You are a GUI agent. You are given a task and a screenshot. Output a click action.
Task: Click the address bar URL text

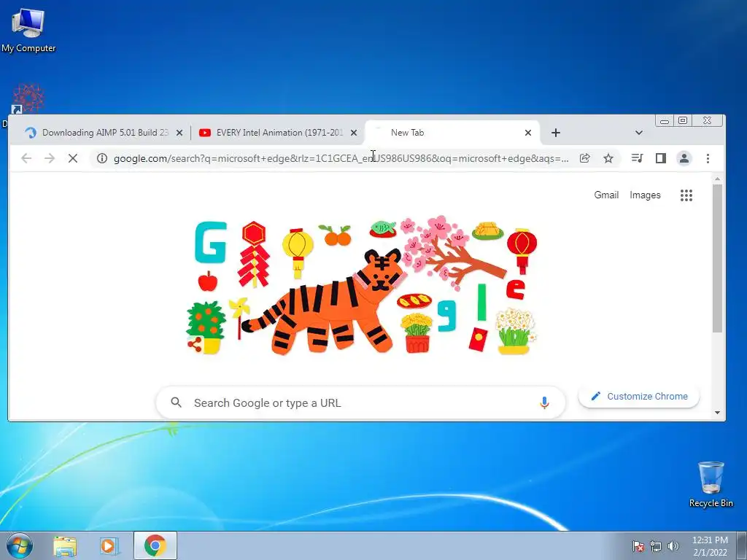pos(341,158)
